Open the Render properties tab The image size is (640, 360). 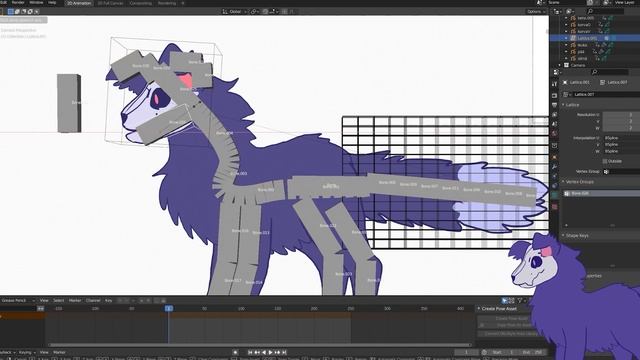(554, 96)
